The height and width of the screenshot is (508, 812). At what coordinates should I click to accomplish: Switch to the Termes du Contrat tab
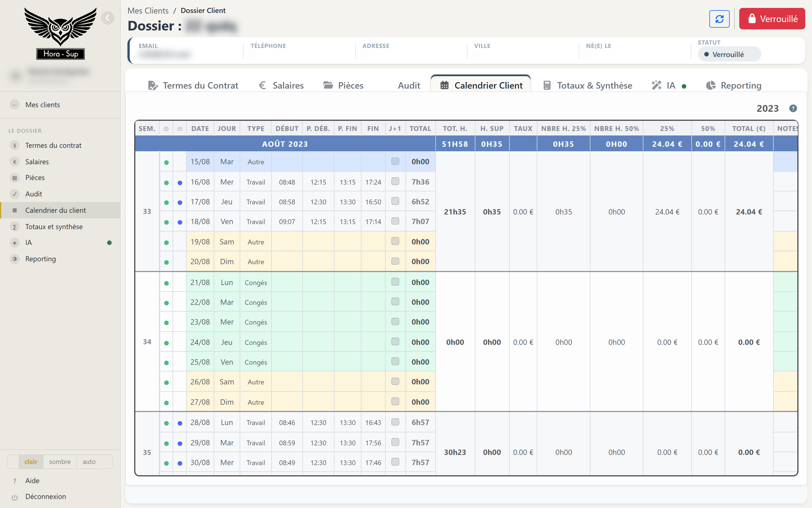[x=193, y=85]
